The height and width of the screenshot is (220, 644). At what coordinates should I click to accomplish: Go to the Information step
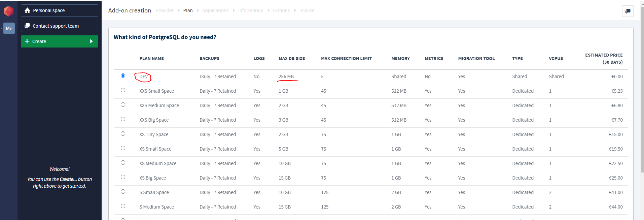(x=251, y=10)
